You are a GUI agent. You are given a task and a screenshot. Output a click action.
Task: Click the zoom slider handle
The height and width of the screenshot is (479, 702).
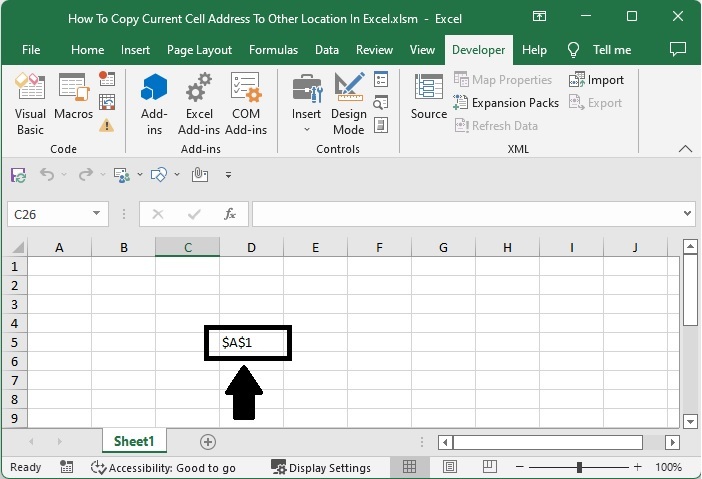579,467
